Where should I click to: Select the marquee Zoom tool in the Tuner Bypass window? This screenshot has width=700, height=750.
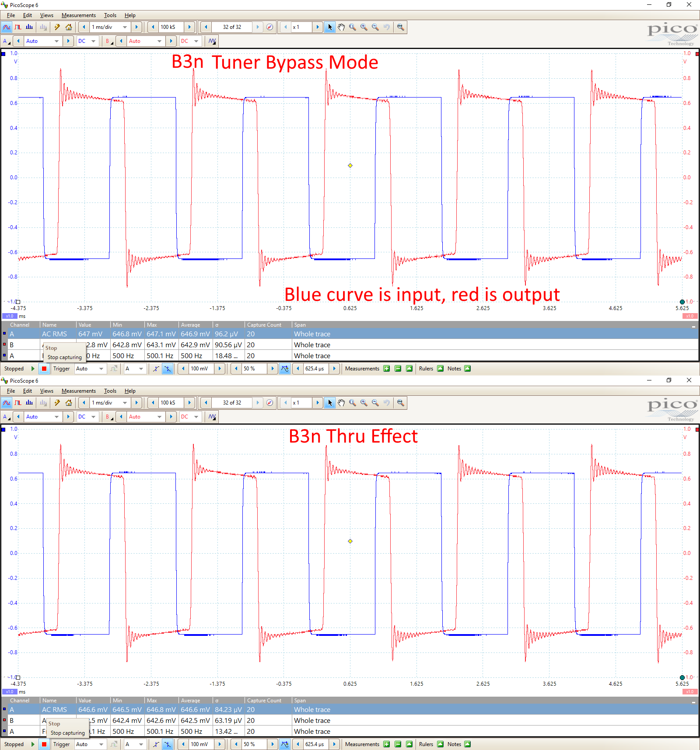[x=353, y=27]
